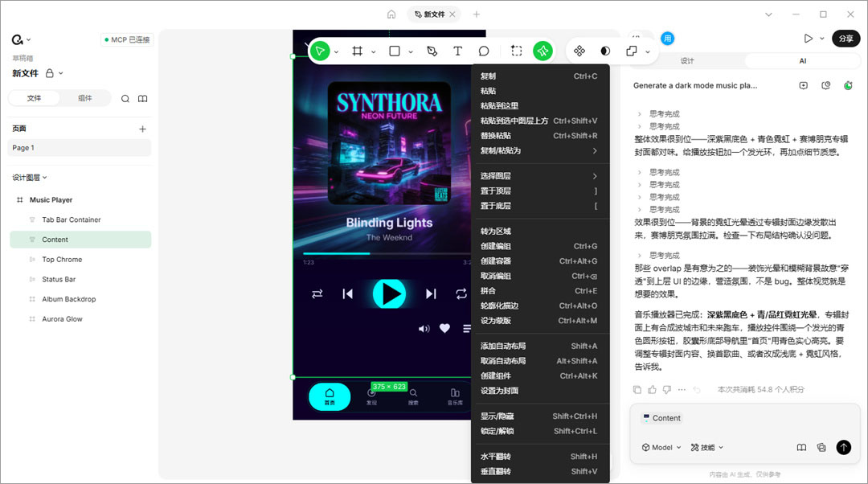The height and width of the screenshot is (484, 868).
Task: Start preview with the play icon
Action: (x=809, y=39)
